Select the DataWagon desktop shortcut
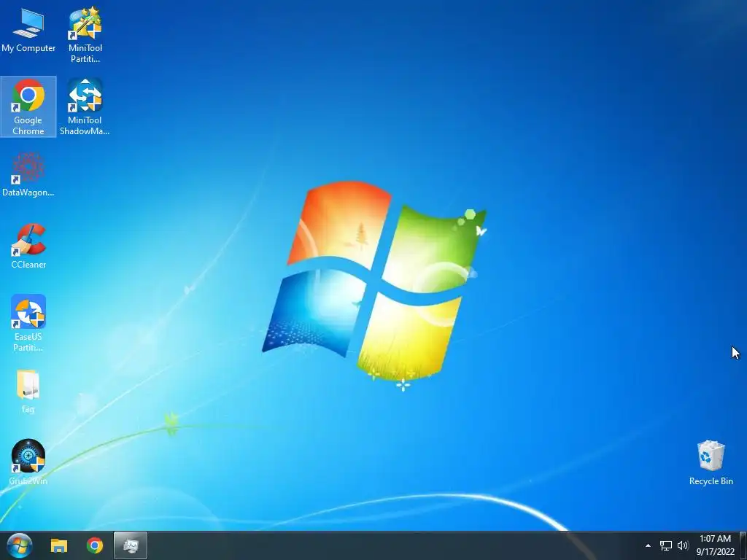747x560 pixels. point(28,174)
